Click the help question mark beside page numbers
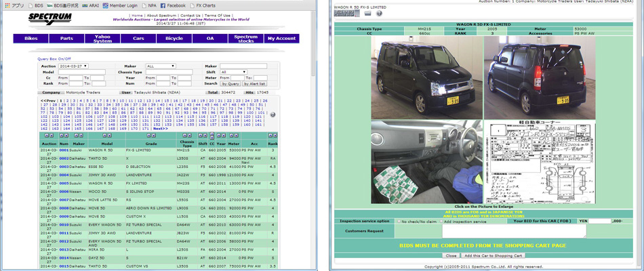 (x=273, y=114)
